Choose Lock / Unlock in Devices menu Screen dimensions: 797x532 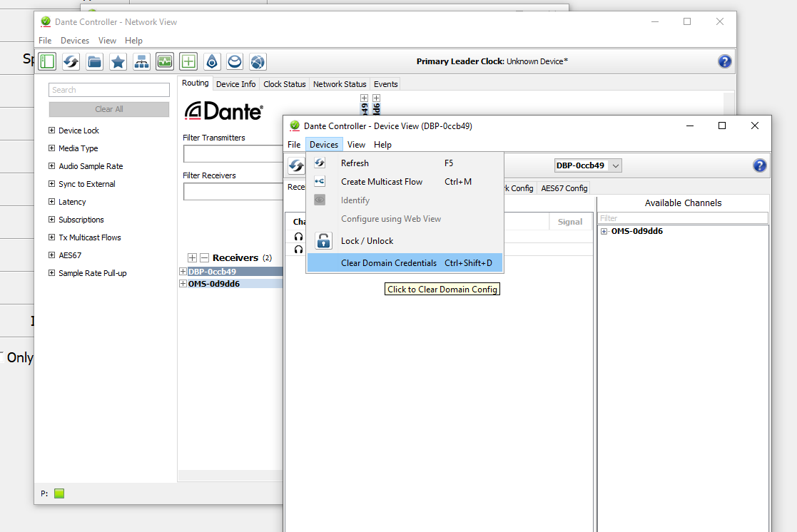click(x=367, y=241)
